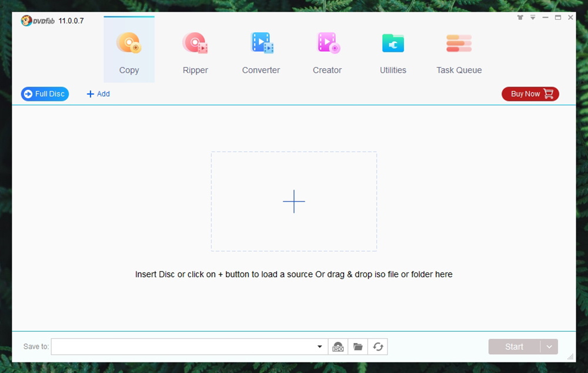Viewport: 588px width, 373px height.
Task: Click the DVDFab logo icon
Action: coord(27,21)
